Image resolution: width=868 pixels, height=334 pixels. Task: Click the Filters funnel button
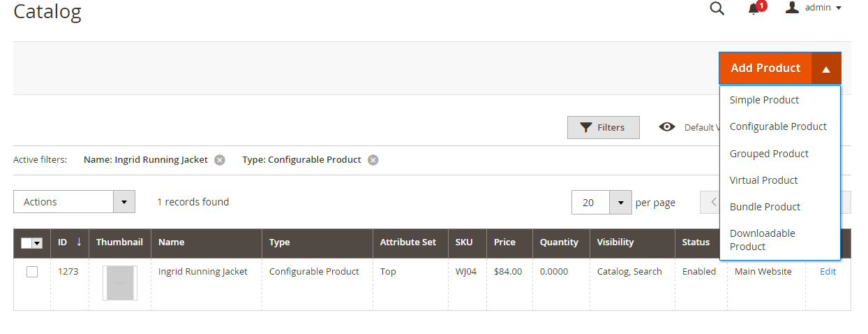603,127
